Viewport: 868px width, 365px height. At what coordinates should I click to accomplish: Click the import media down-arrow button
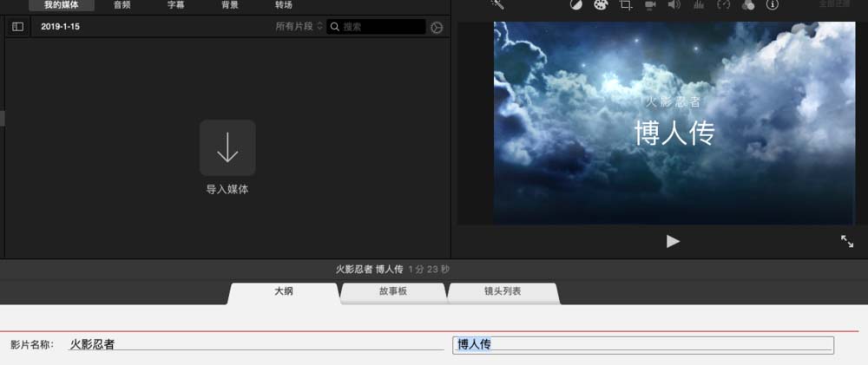click(227, 147)
